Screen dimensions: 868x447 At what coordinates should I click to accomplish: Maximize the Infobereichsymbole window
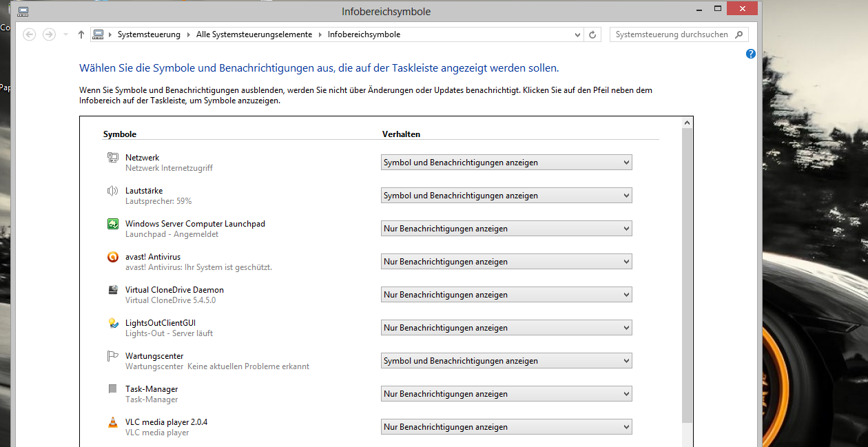[x=718, y=8]
